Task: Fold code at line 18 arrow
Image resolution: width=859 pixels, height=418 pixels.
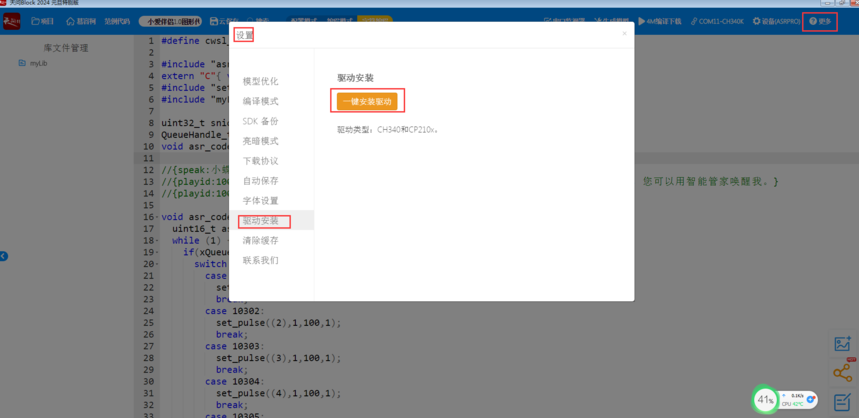Action: (158, 241)
